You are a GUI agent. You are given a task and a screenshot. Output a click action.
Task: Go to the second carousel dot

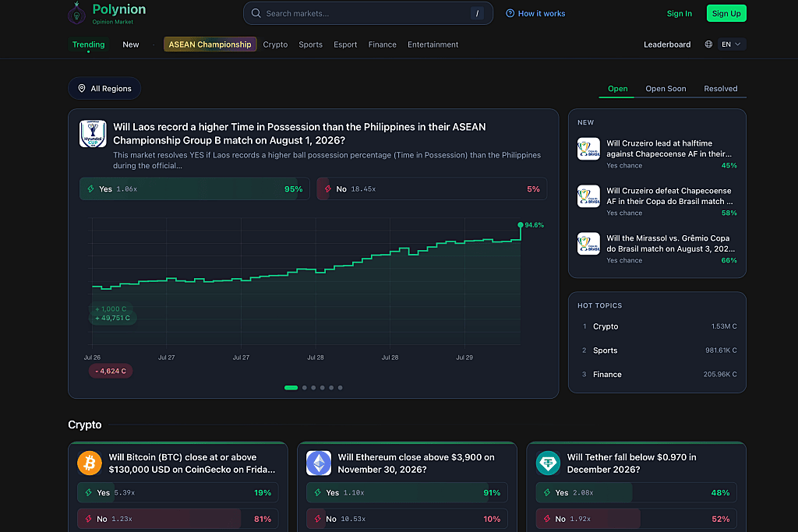click(305, 388)
